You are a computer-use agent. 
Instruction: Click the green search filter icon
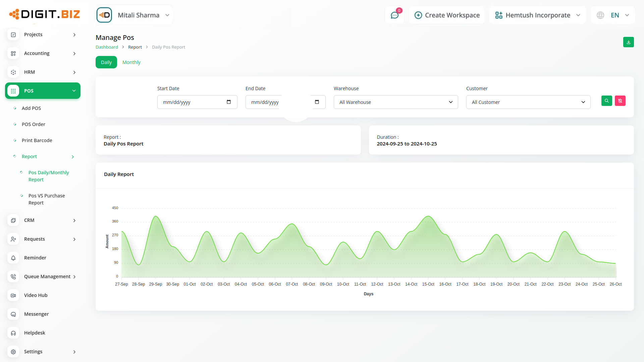[x=606, y=101]
